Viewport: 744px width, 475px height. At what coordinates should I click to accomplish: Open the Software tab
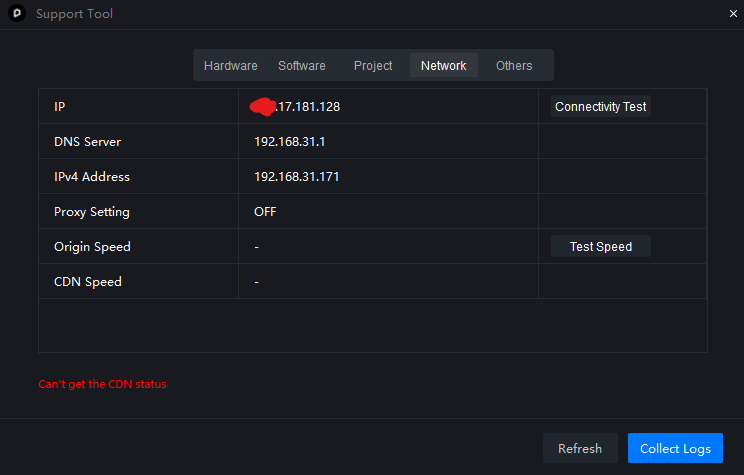click(302, 66)
